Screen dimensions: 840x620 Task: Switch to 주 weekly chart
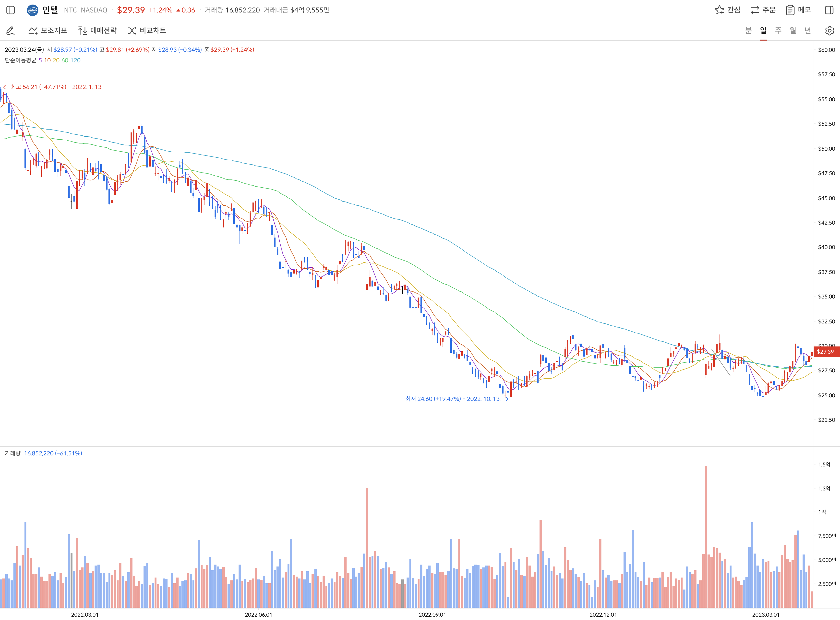click(x=778, y=30)
